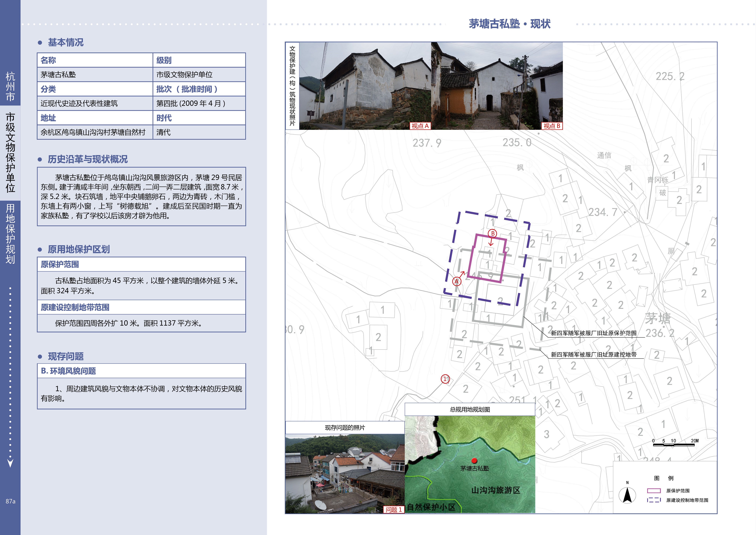The width and height of the screenshot is (756, 535).
Task: Select the 用地保护规划 sidebar tab
Action: 10,234
